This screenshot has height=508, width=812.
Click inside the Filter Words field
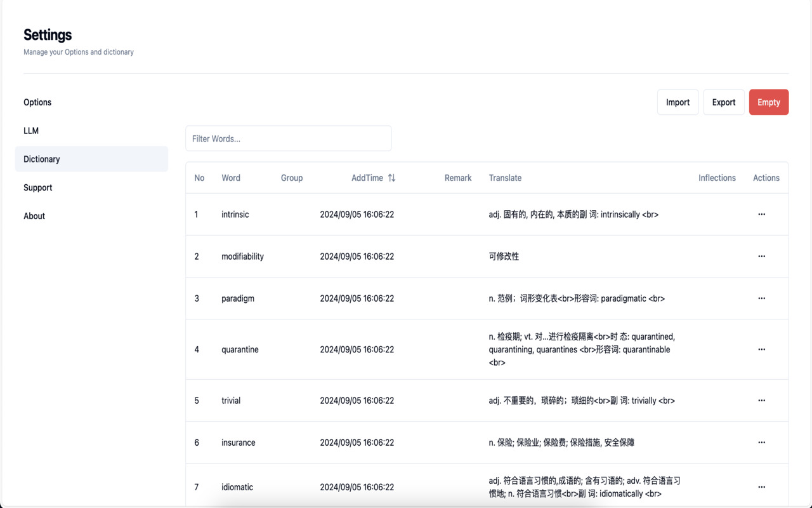point(288,138)
